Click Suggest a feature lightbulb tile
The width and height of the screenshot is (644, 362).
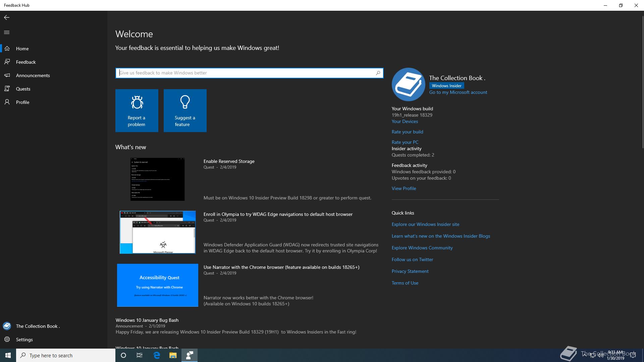185,111
